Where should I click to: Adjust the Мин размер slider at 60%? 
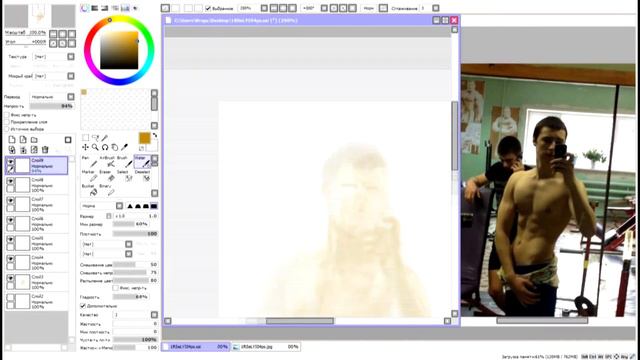(x=131, y=224)
